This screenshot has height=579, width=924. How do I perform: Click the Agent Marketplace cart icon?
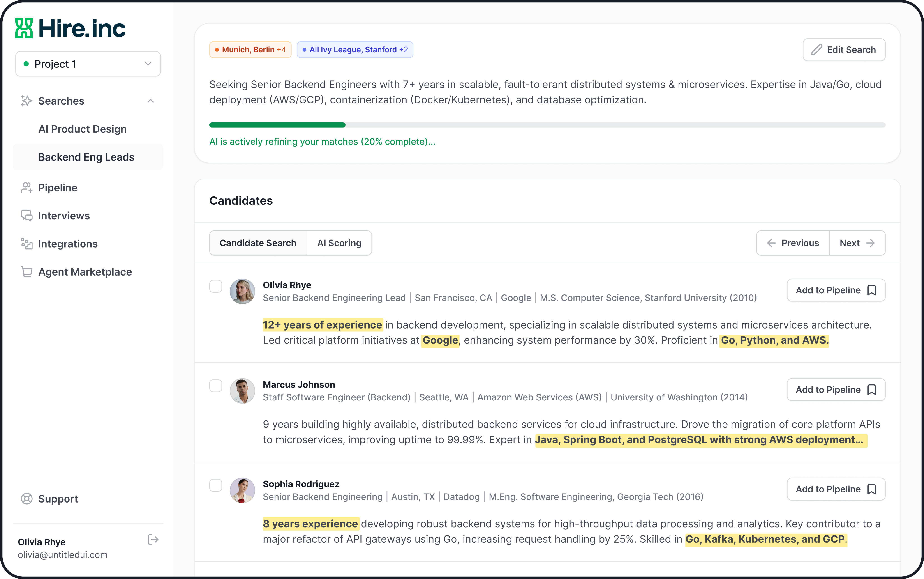26,271
